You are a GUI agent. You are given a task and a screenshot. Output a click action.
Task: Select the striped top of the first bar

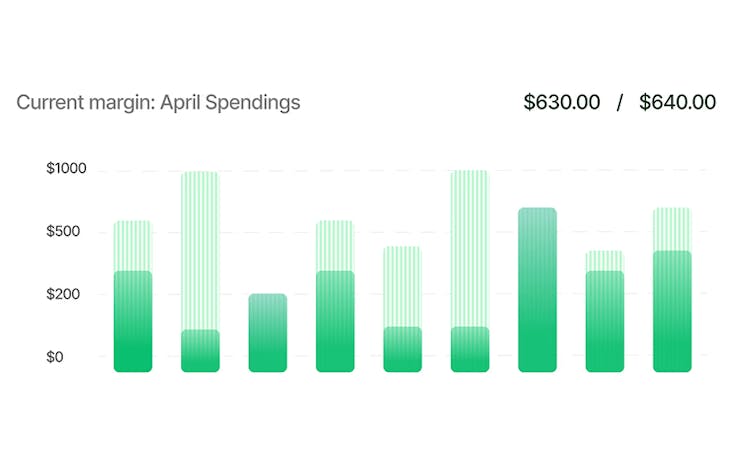pyautogui.click(x=133, y=245)
